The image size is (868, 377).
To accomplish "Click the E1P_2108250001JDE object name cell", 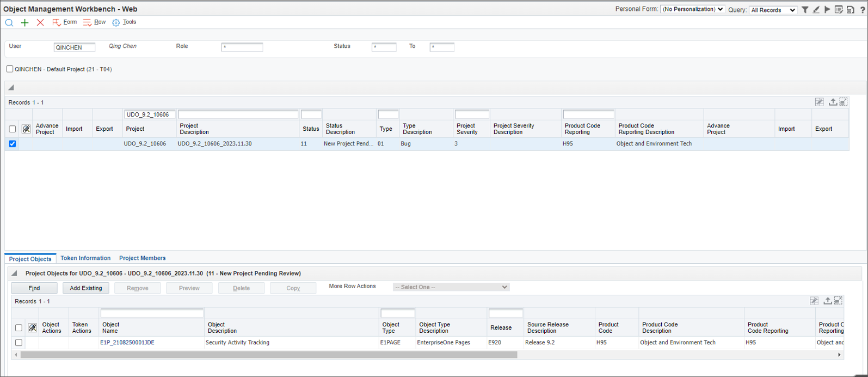I will tap(127, 343).
